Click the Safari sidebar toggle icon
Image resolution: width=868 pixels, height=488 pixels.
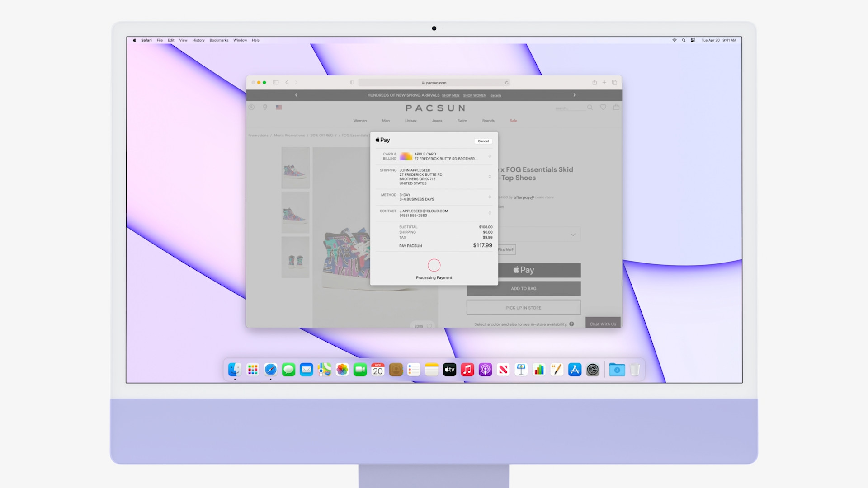[276, 82]
